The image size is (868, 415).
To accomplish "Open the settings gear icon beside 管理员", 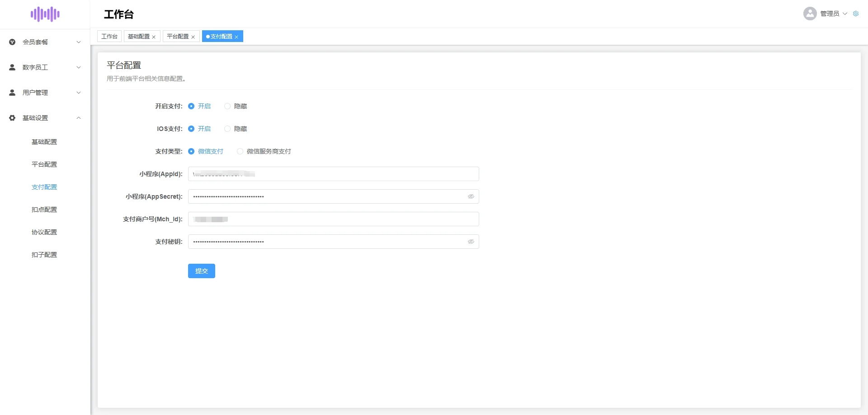I will pyautogui.click(x=856, y=14).
